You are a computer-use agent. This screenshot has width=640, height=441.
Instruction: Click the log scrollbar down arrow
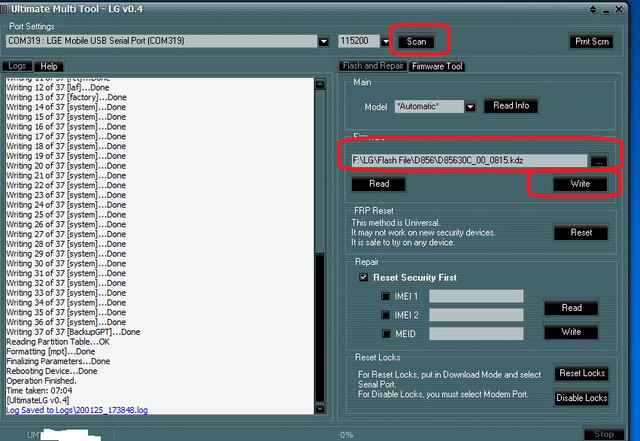[320, 408]
